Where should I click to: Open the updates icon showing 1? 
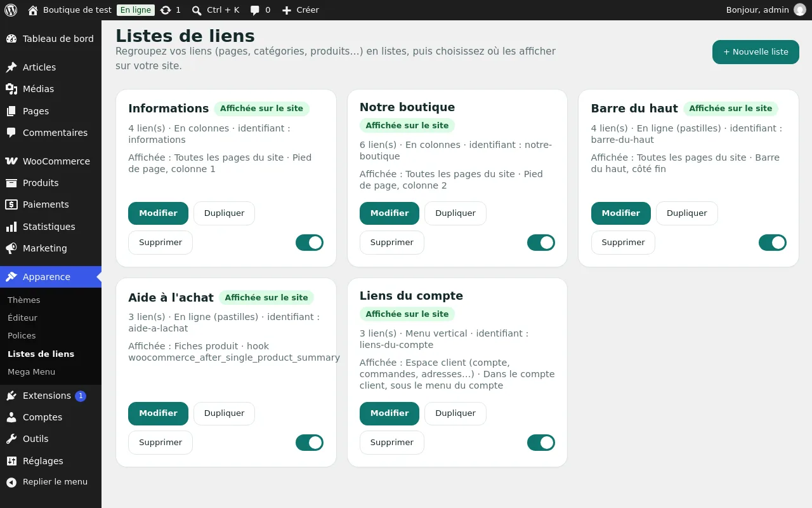[x=166, y=10]
